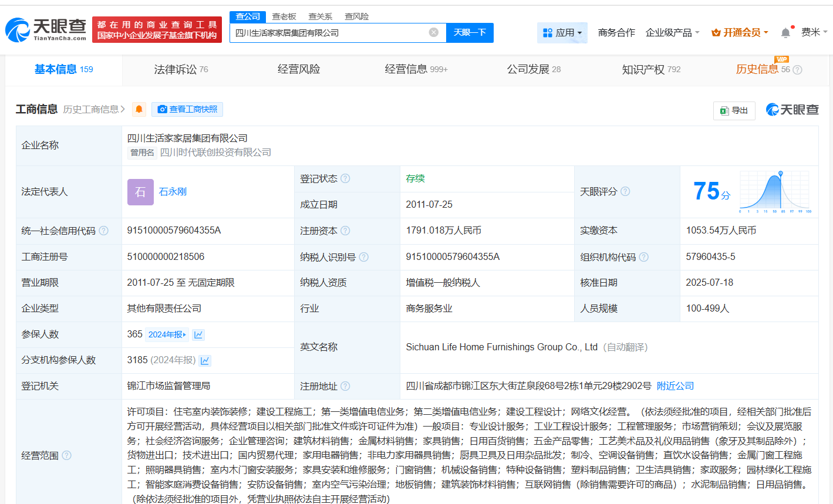Viewport: 833px width, 504px height.
Task: Select registration authority 锦江市场监督管理局
Action: click(168, 386)
